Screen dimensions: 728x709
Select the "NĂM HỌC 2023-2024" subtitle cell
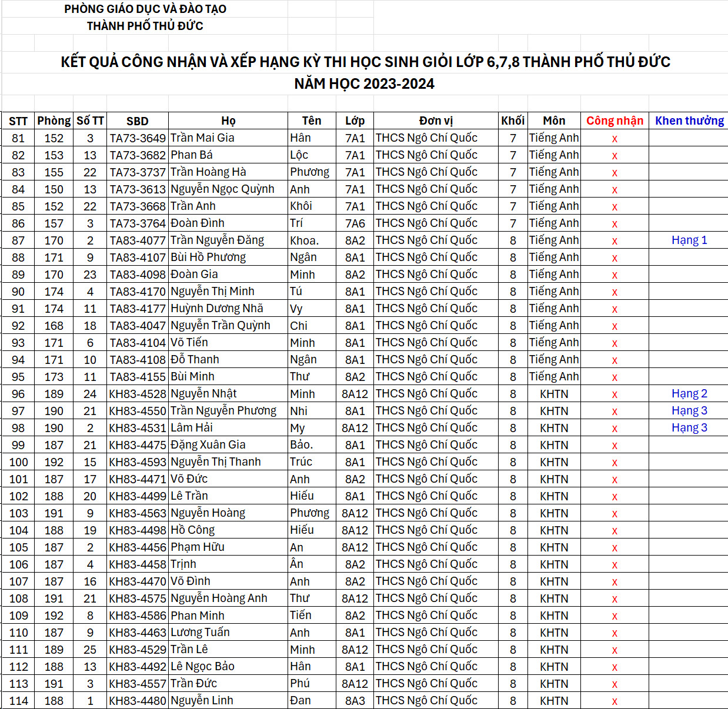[364, 84]
